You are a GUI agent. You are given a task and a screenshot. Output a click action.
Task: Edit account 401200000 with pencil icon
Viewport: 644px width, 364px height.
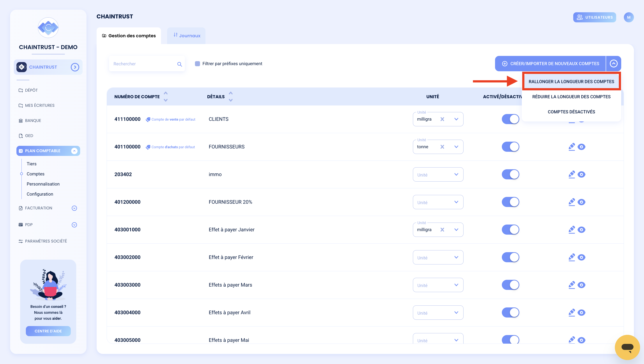point(571,202)
